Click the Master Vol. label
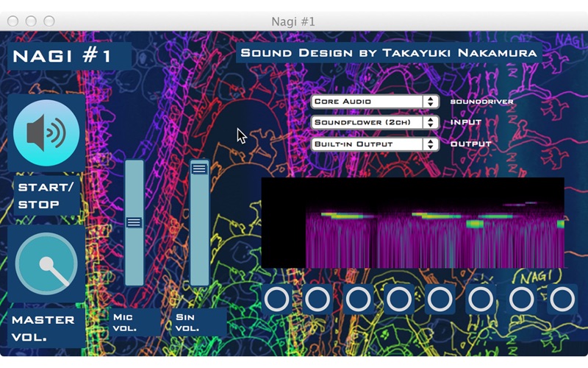This screenshot has width=588, height=368. point(46,328)
